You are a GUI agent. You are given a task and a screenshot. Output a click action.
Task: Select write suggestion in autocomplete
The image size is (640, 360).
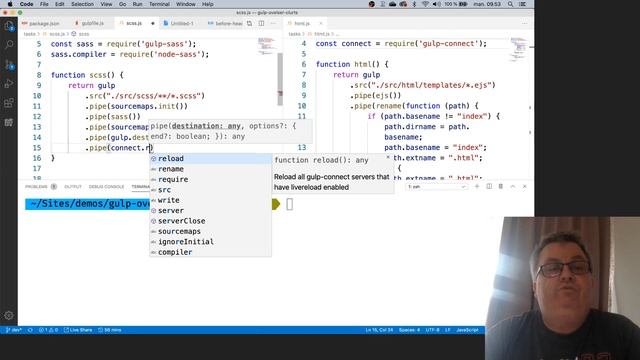210,200
